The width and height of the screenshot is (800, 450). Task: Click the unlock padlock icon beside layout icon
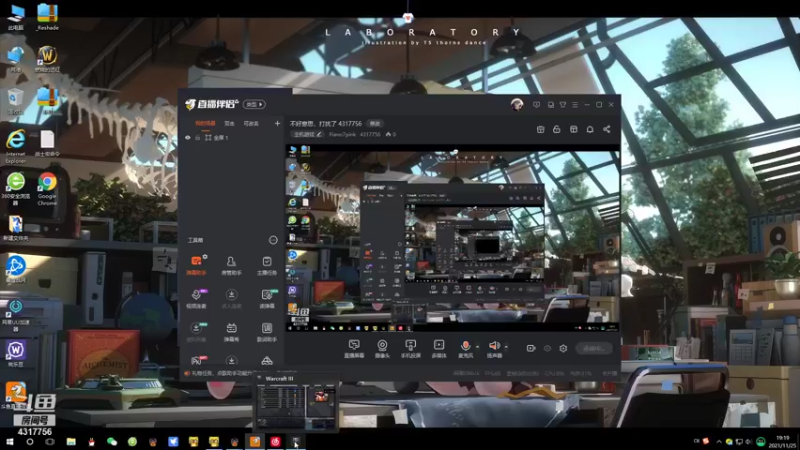pyautogui.click(x=557, y=129)
